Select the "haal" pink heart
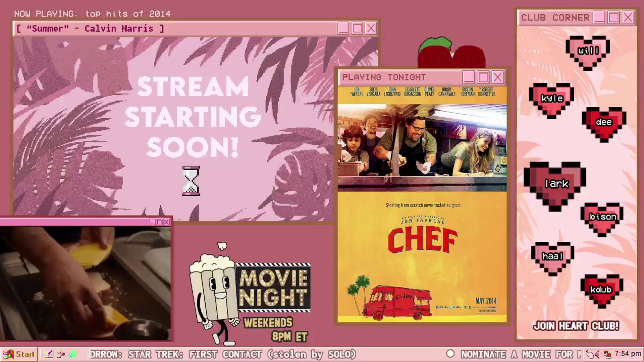The width and height of the screenshot is (644, 362). [x=552, y=258]
